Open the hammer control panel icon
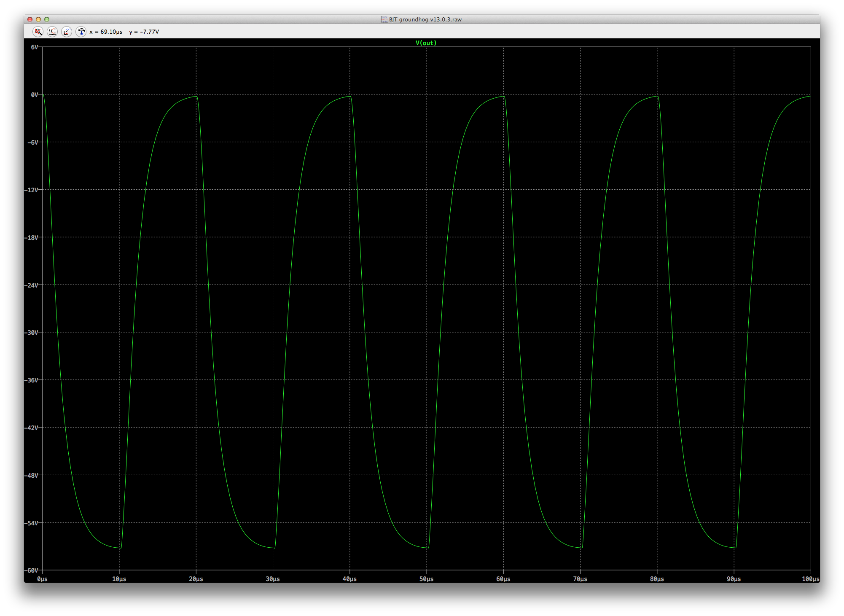 click(81, 32)
